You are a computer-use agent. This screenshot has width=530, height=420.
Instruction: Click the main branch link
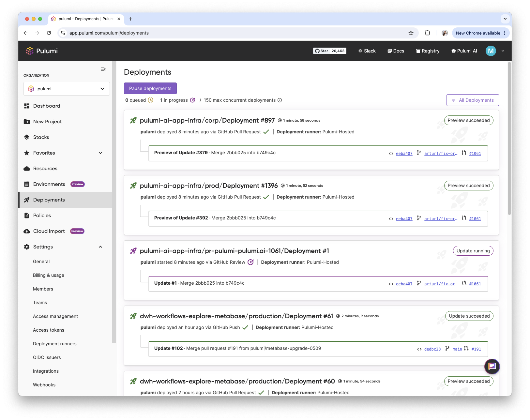pyautogui.click(x=457, y=349)
